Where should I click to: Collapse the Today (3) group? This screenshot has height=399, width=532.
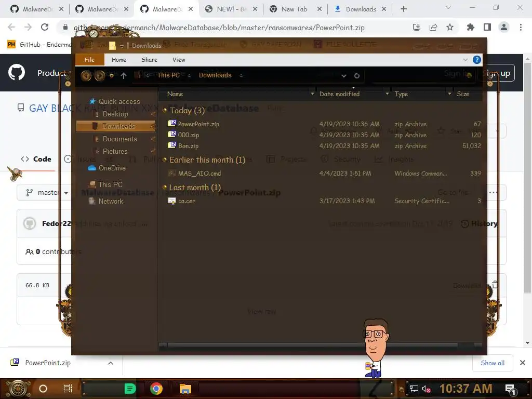[x=165, y=110]
